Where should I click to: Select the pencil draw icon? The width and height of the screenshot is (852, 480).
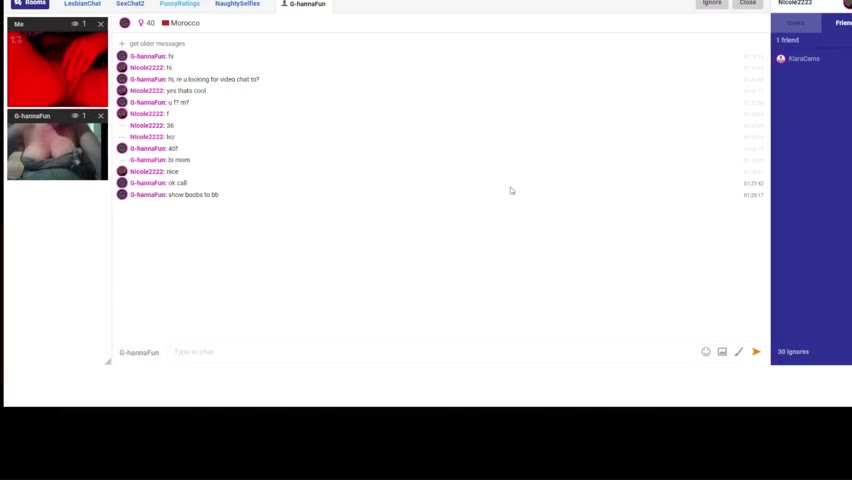point(739,352)
